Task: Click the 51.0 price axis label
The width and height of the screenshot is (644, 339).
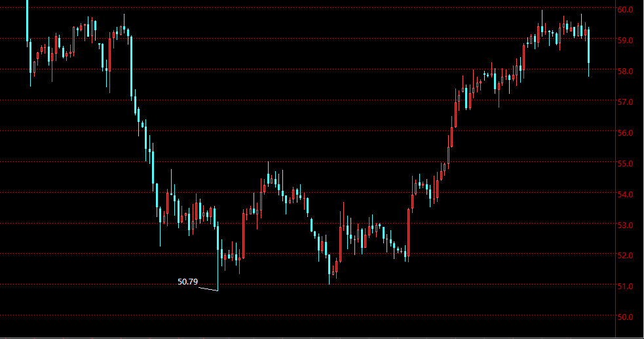Action: point(625,286)
